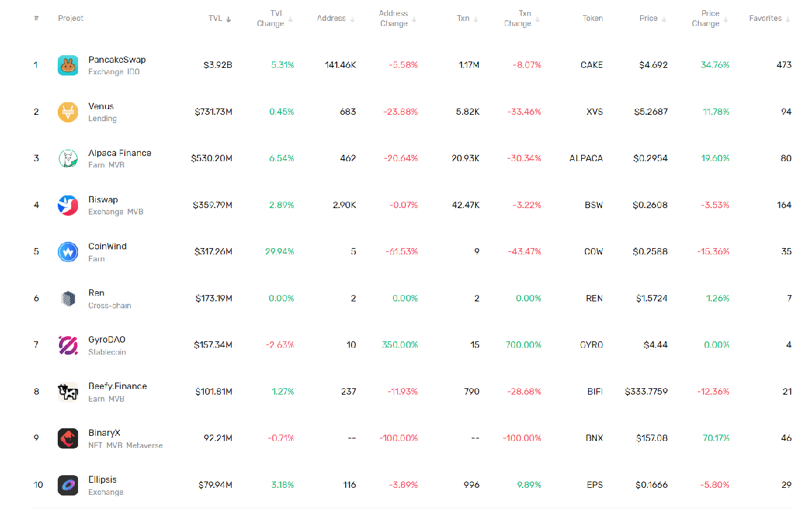The width and height of the screenshot is (812, 512).
Task: Click CAKE price $4.692
Action: (653, 65)
